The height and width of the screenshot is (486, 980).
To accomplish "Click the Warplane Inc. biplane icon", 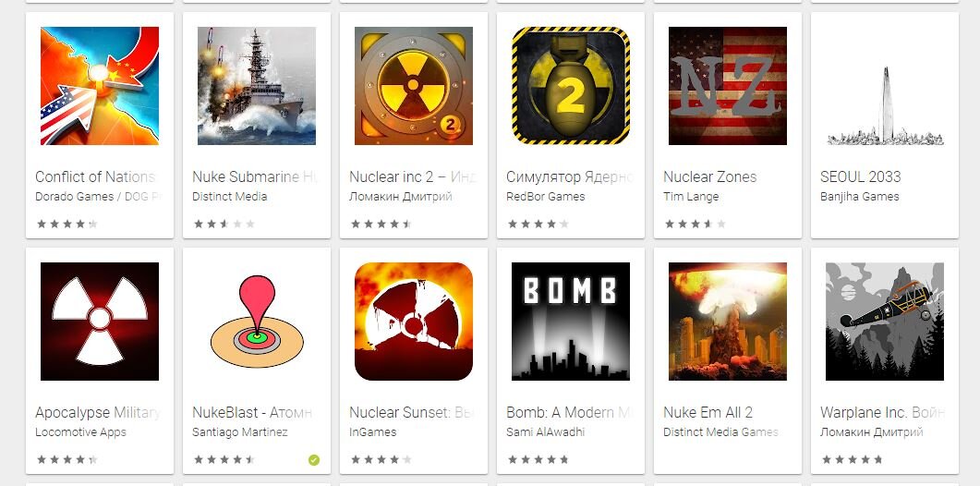I will tap(884, 322).
